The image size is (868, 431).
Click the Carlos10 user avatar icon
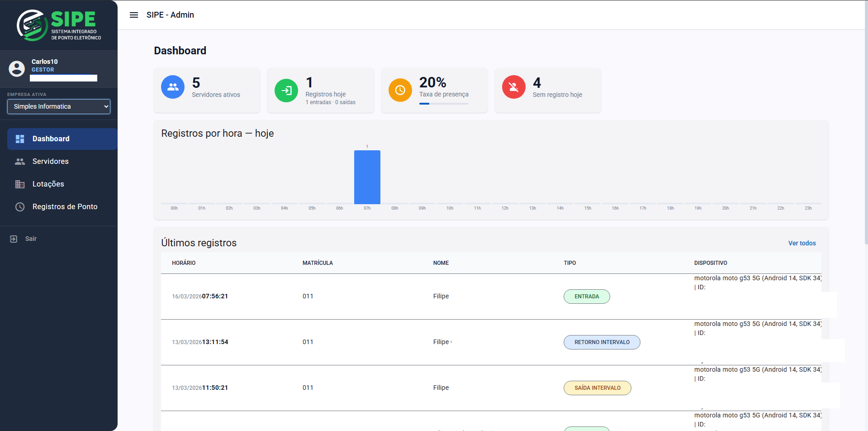17,69
